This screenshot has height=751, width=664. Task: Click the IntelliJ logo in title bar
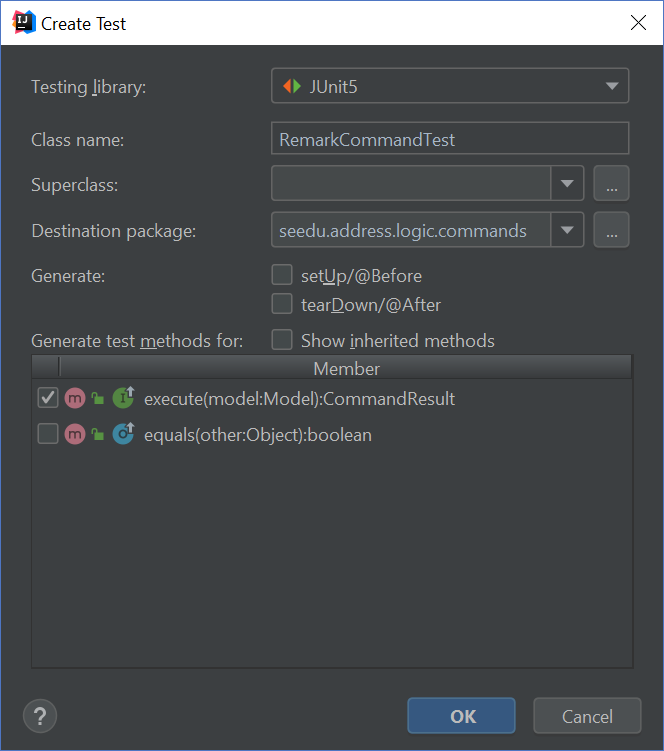pos(22,22)
